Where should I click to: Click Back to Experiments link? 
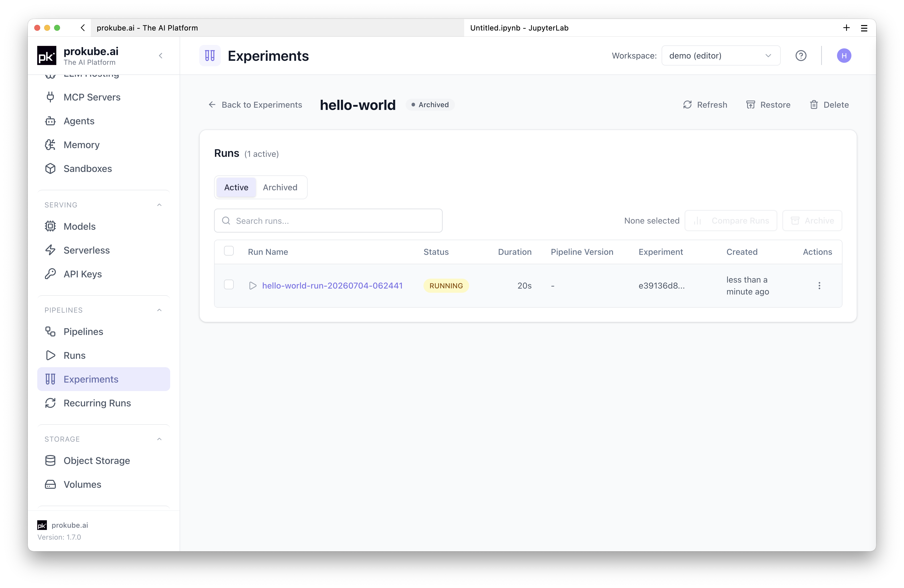coord(255,105)
